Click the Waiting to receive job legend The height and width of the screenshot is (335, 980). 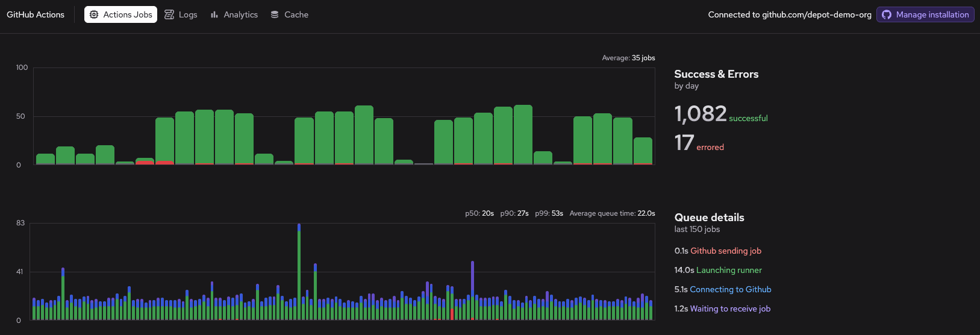pyautogui.click(x=730, y=308)
